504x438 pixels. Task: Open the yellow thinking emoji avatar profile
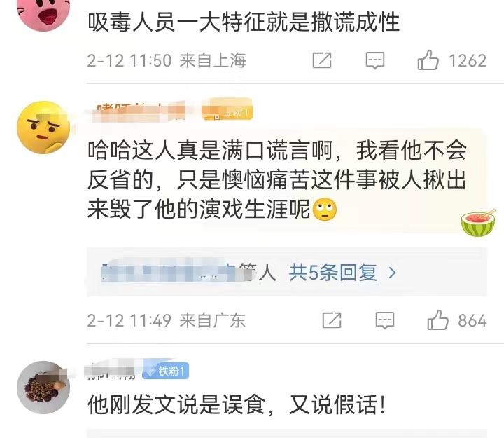(x=43, y=128)
